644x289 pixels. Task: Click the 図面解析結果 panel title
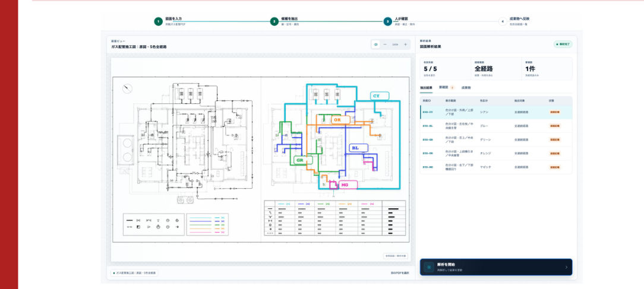[x=431, y=47]
